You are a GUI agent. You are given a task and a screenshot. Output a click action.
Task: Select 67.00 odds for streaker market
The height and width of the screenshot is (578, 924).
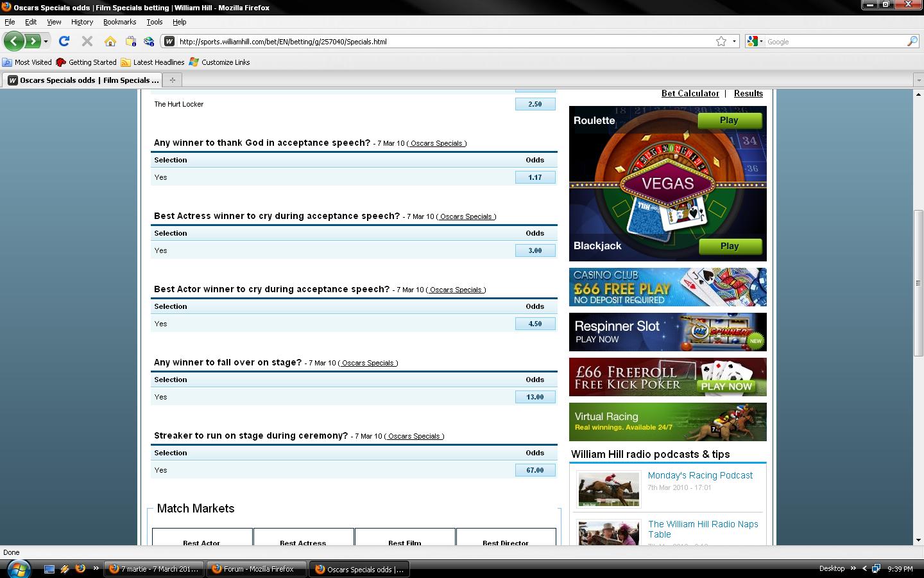click(535, 470)
